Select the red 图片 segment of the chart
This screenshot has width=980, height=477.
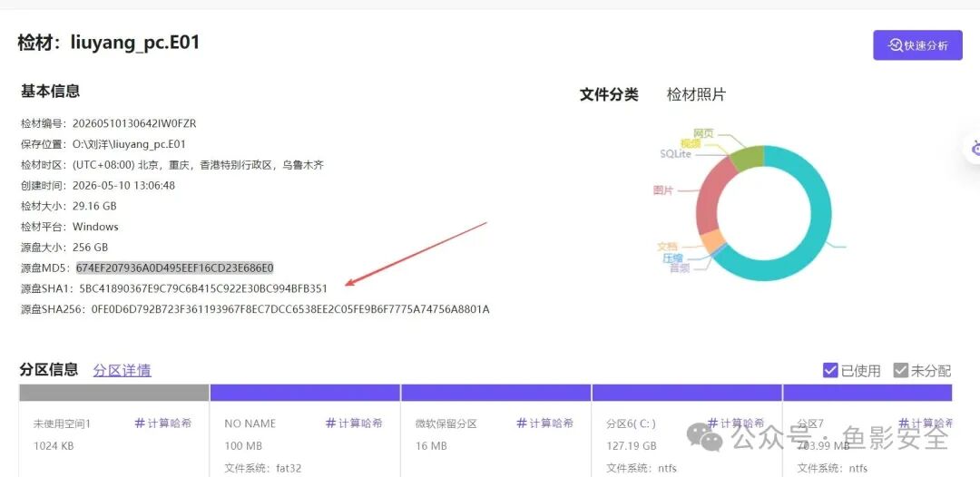[x=708, y=200]
